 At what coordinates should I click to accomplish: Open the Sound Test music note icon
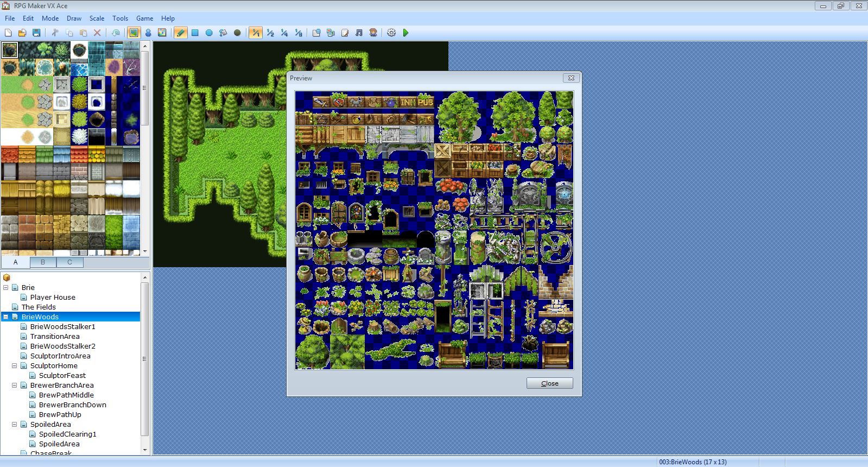359,33
